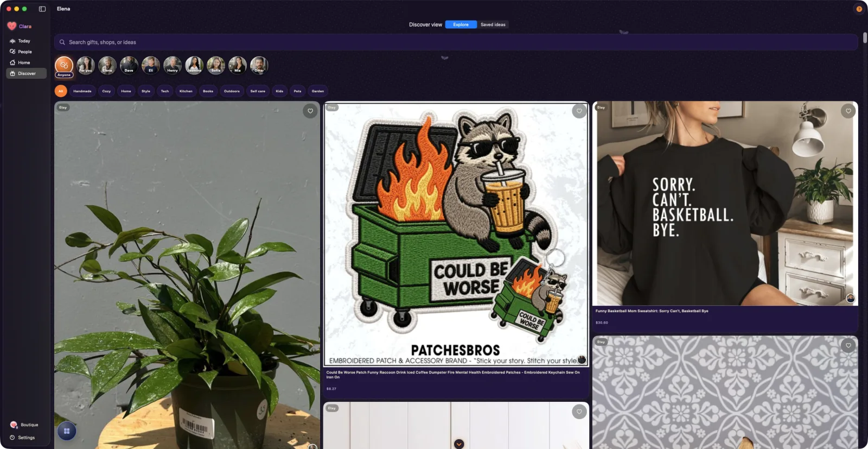Switch to the Saved ideas tab

(x=493, y=24)
